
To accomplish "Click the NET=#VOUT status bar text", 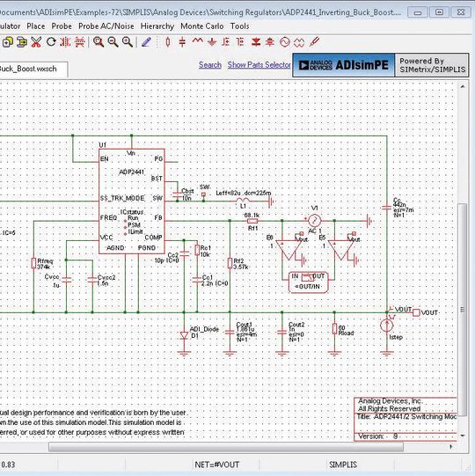I will pyautogui.click(x=216, y=465).
